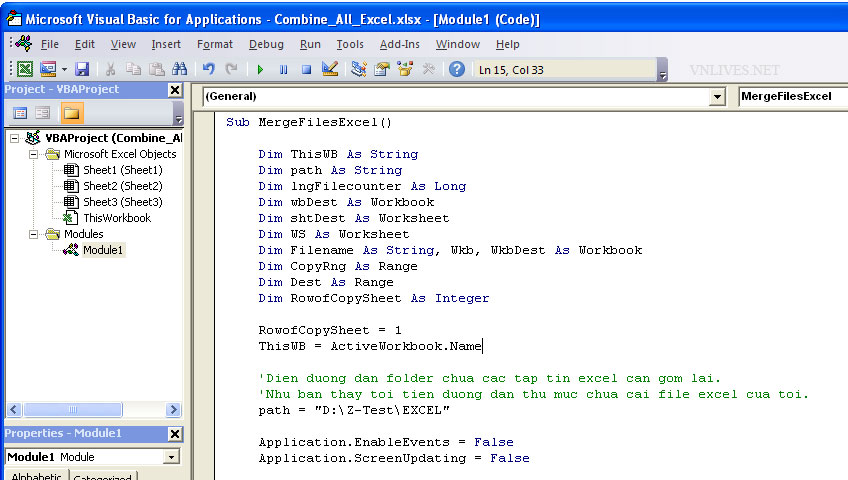
Task: Open the Help menu
Action: 508,44
